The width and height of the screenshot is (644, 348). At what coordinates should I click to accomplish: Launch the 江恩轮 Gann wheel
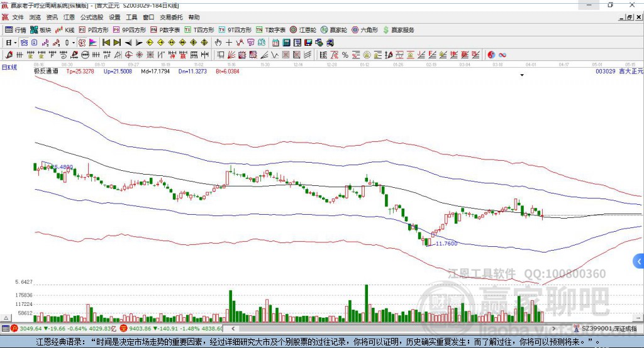point(303,30)
